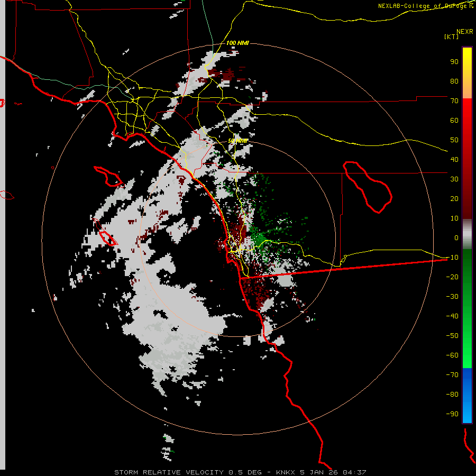Select the 60 value on the velocity scale
This screenshot has height=476, width=476.
(x=454, y=120)
